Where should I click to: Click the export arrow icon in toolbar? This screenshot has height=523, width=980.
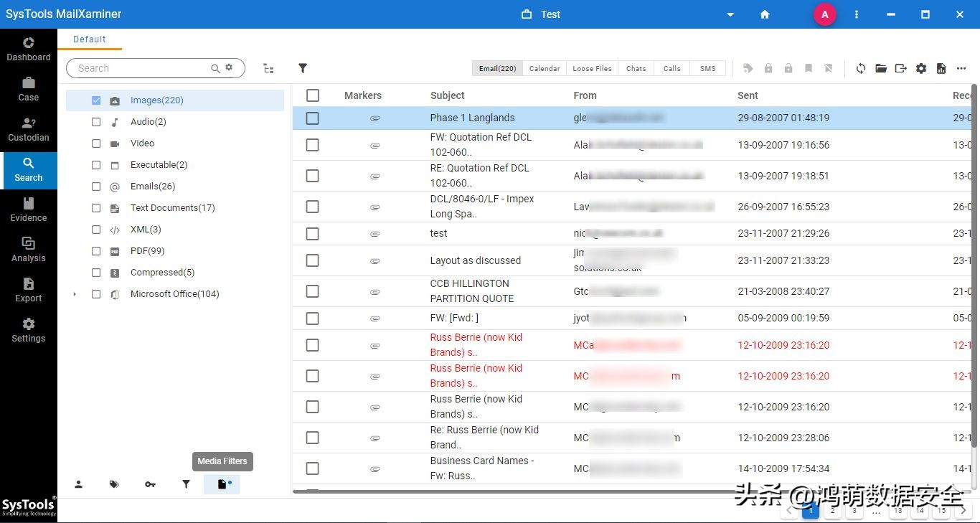[901, 68]
